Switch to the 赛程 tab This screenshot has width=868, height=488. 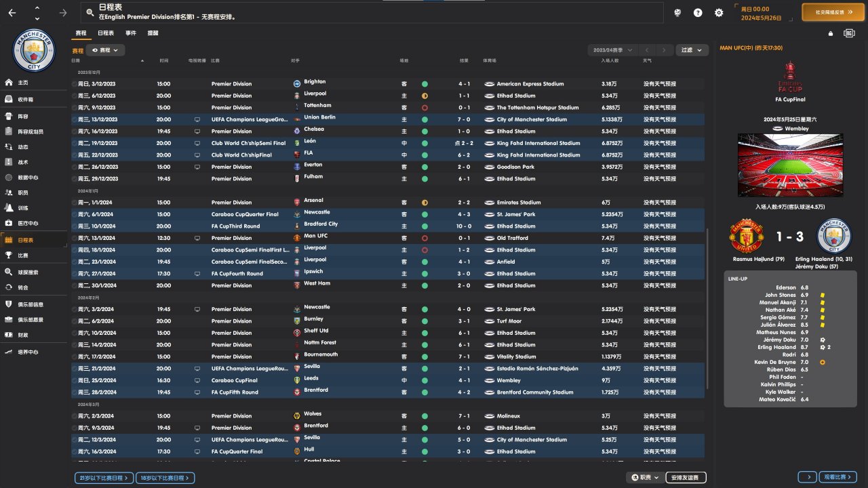(81, 33)
